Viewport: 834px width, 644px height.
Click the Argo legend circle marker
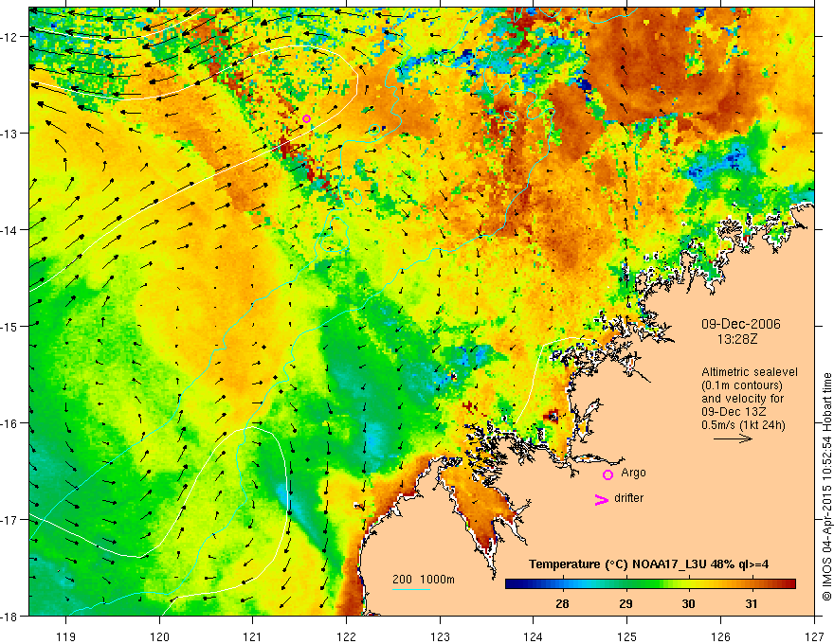(607, 475)
